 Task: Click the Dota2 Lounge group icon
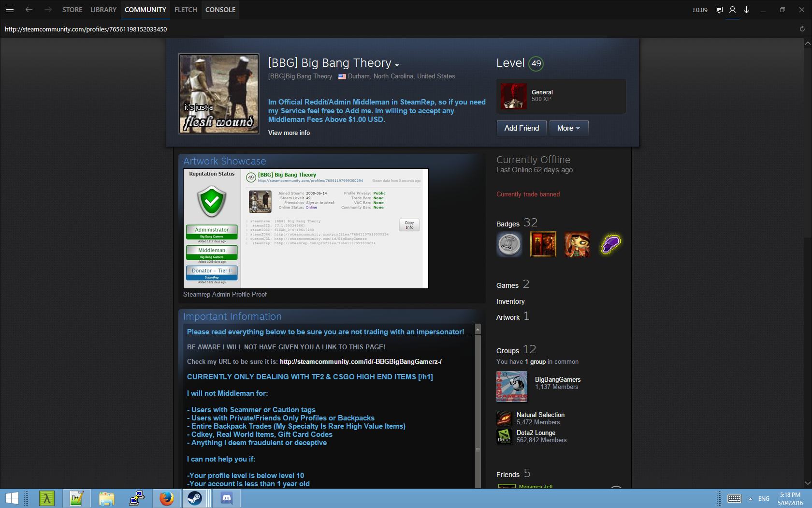tap(504, 436)
